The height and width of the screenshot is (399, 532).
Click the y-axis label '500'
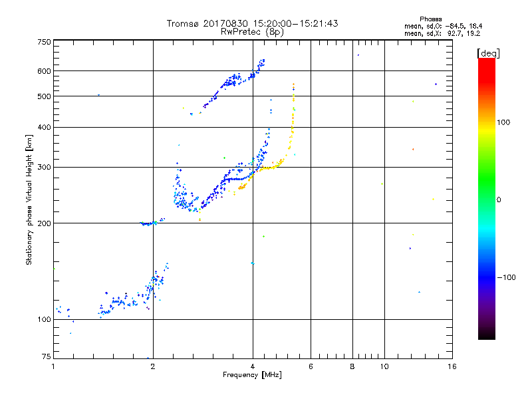pyautogui.click(x=44, y=96)
